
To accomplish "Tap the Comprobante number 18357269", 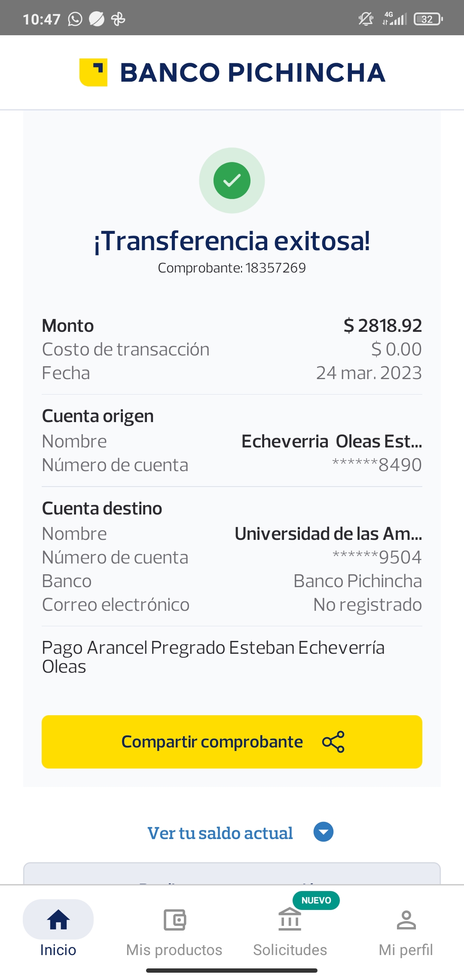I will pyautogui.click(x=275, y=268).
